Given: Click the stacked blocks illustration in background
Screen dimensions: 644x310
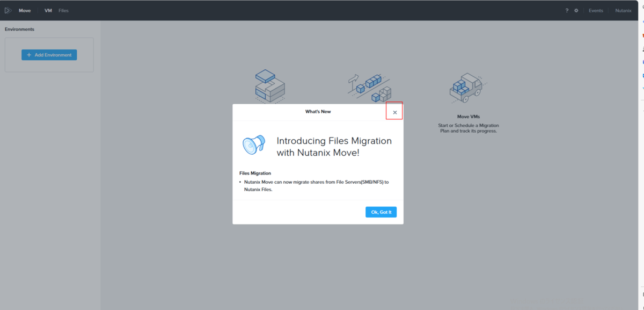Looking at the screenshot, I should click(x=270, y=86).
